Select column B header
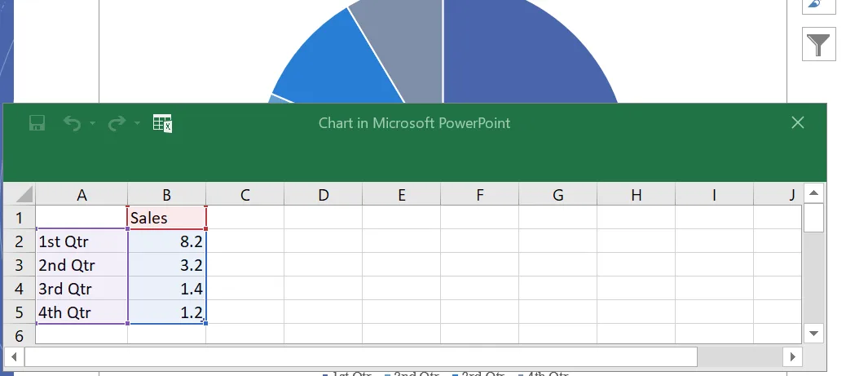 (x=166, y=195)
